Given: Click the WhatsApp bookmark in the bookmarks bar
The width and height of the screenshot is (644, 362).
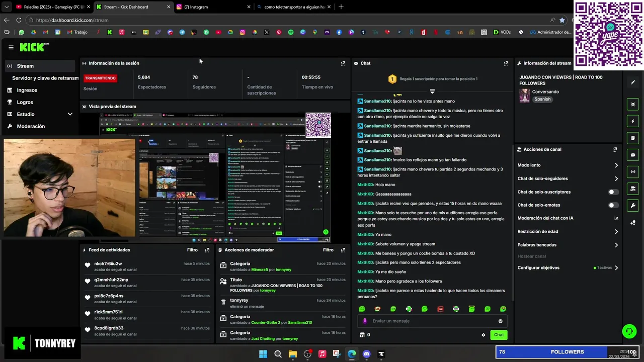Looking at the screenshot, I should point(21,32).
